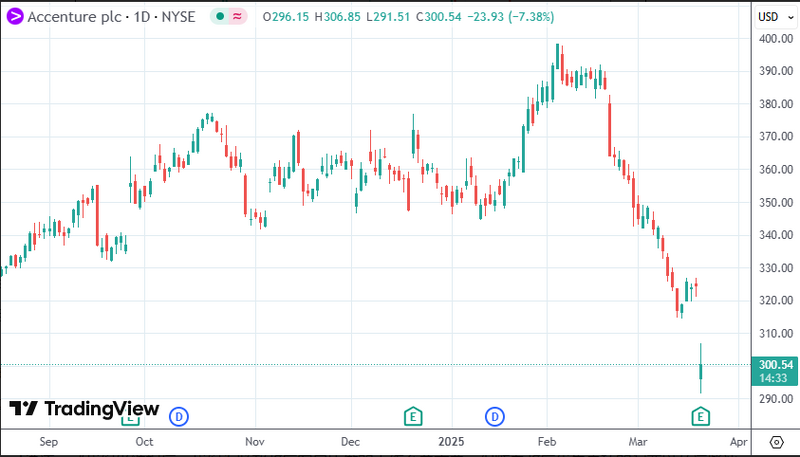The image size is (800, 457).
Task: Open chart settings gear icon
Action: pyautogui.click(x=776, y=441)
